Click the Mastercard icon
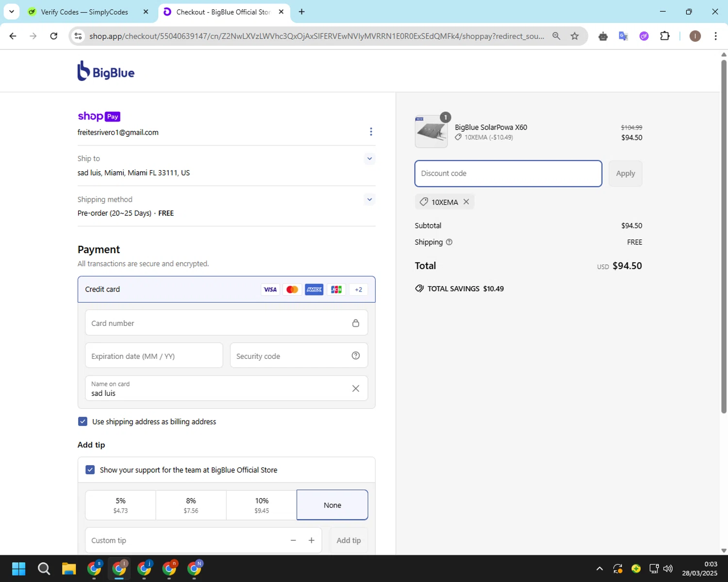Viewport: 728px width, 582px height. coord(292,290)
